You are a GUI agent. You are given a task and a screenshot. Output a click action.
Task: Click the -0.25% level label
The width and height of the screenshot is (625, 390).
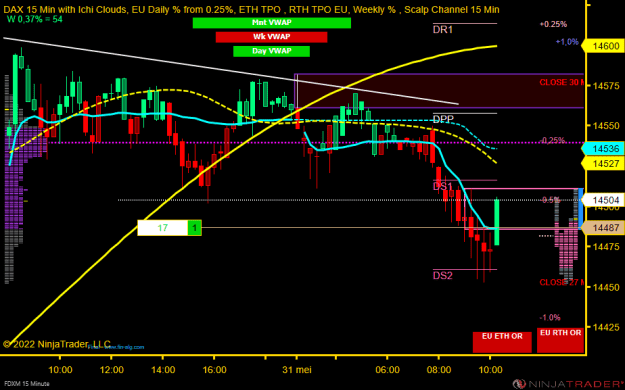click(x=553, y=140)
